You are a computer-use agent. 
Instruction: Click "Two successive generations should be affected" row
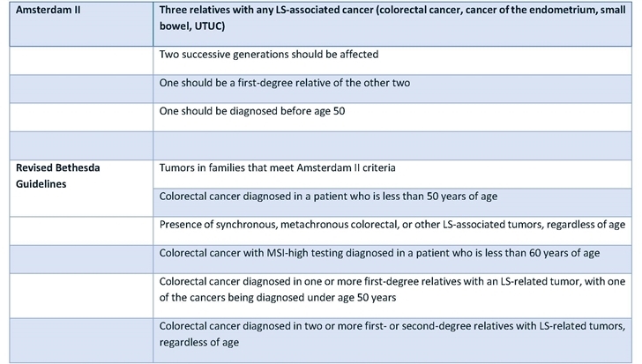(269, 55)
